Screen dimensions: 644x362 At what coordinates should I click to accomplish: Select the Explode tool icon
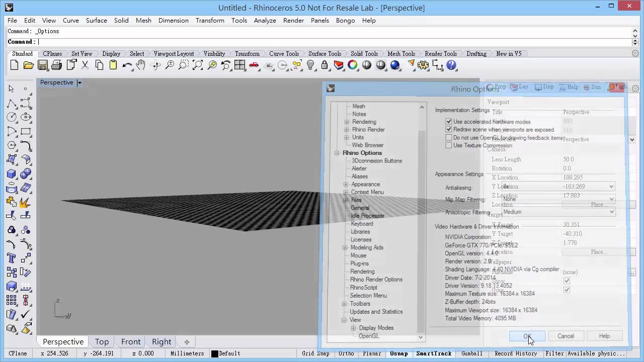coord(26,202)
